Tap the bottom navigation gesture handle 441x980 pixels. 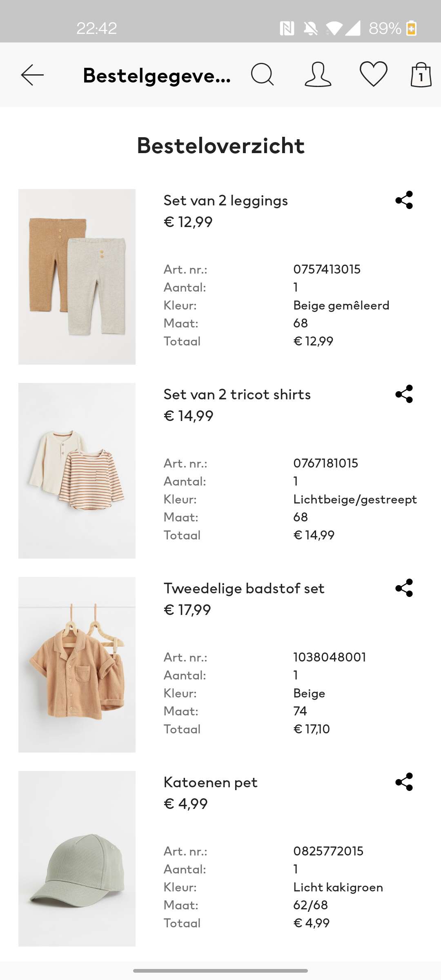point(220,971)
